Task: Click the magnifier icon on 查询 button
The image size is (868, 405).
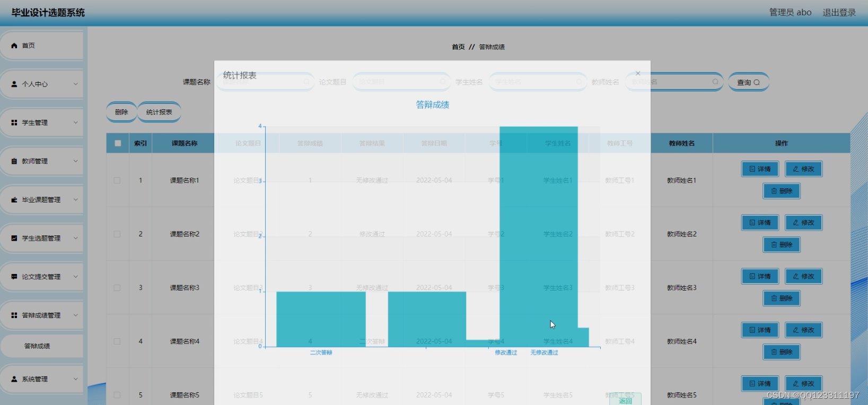Action: [757, 82]
